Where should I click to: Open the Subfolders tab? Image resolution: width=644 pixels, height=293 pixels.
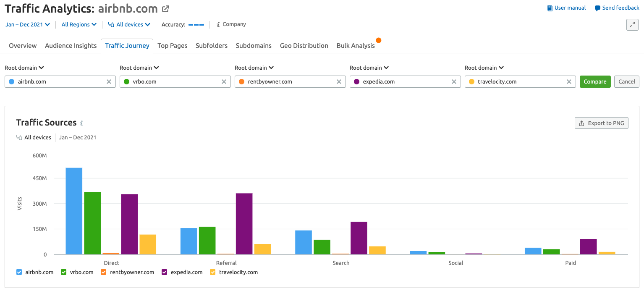pos(212,46)
